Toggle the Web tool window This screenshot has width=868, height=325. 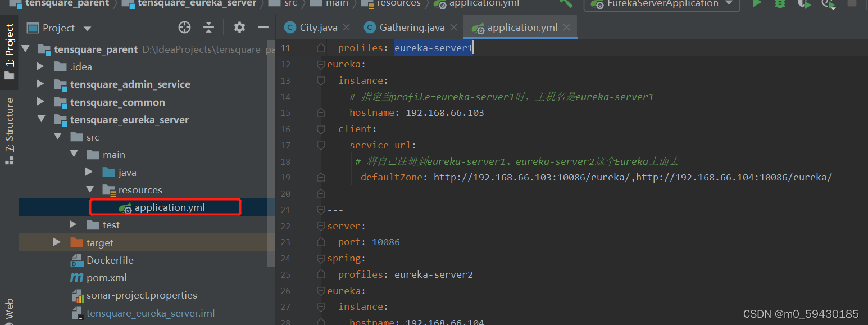(x=9, y=309)
